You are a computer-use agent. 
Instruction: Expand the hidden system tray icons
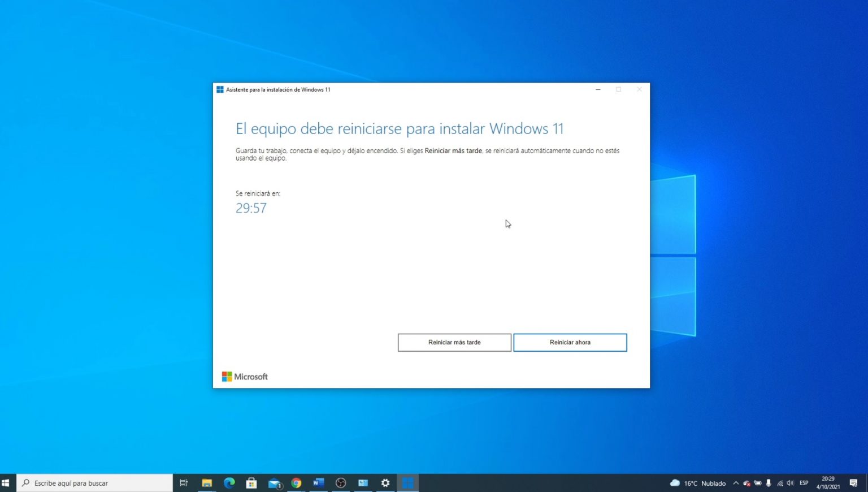tap(736, 484)
